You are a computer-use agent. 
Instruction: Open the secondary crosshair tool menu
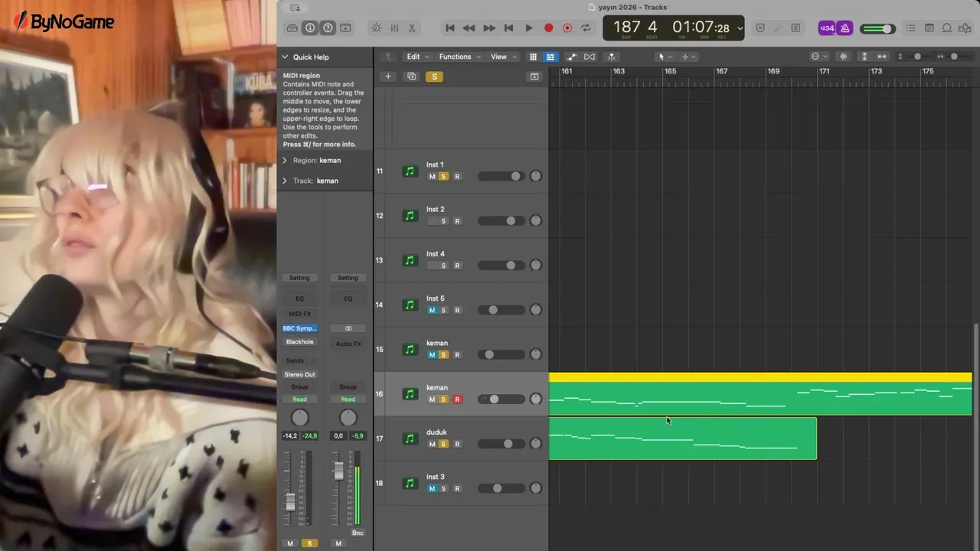(688, 57)
